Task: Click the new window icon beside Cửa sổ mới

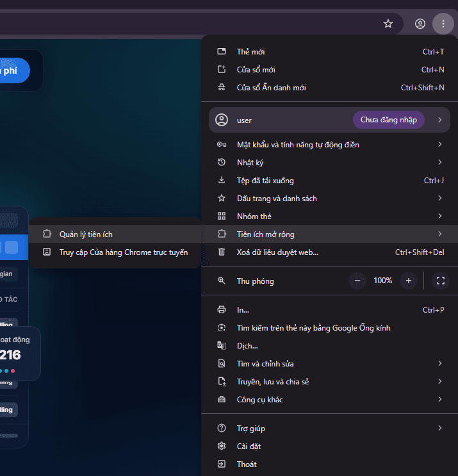Action: click(222, 69)
